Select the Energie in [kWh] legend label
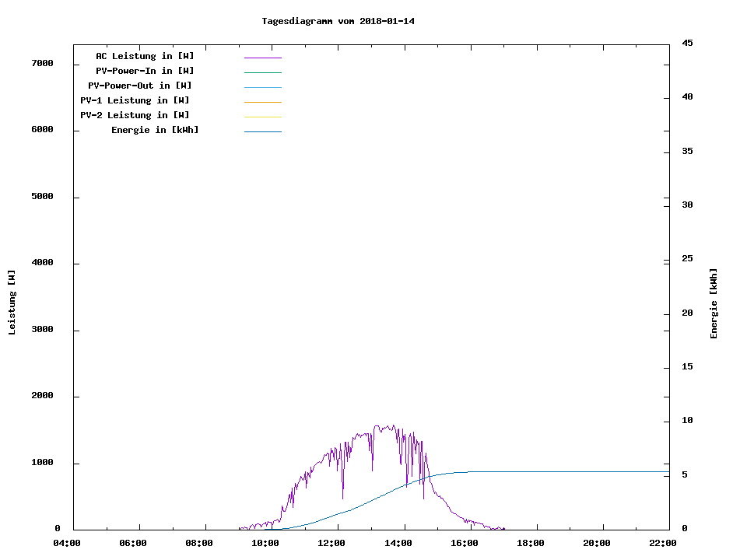747x560 pixels. pos(155,130)
